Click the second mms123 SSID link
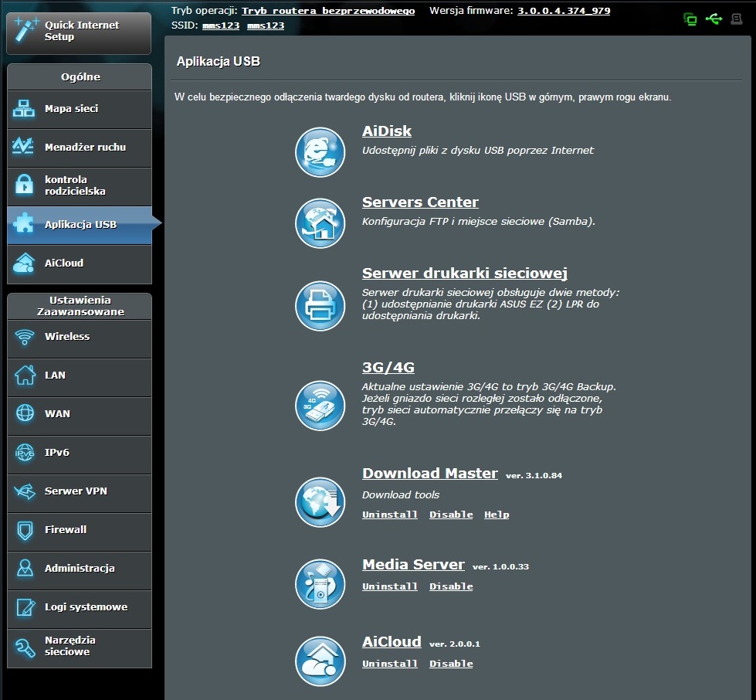 click(x=266, y=25)
